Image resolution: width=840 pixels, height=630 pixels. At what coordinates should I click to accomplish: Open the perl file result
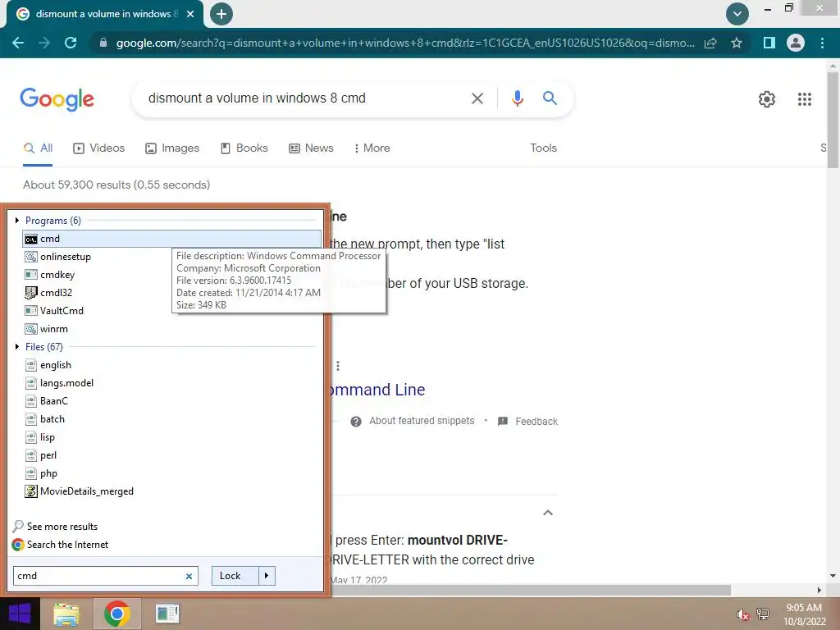point(41,455)
